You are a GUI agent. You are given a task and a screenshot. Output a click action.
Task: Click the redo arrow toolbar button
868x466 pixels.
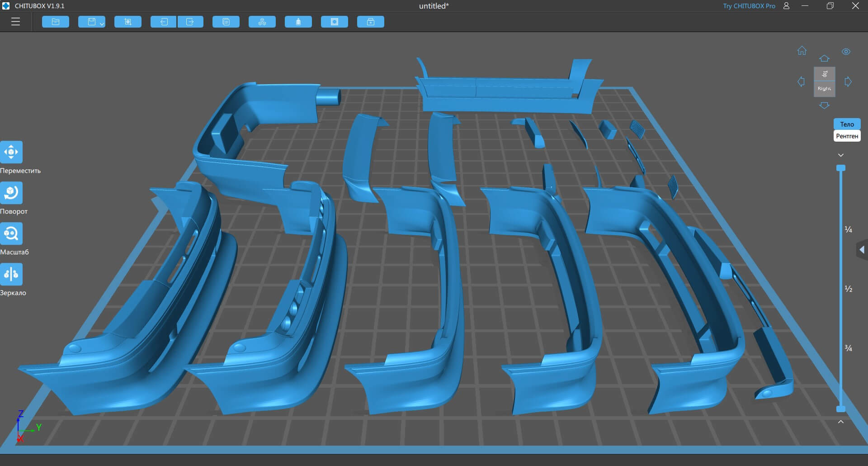pyautogui.click(x=190, y=22)
